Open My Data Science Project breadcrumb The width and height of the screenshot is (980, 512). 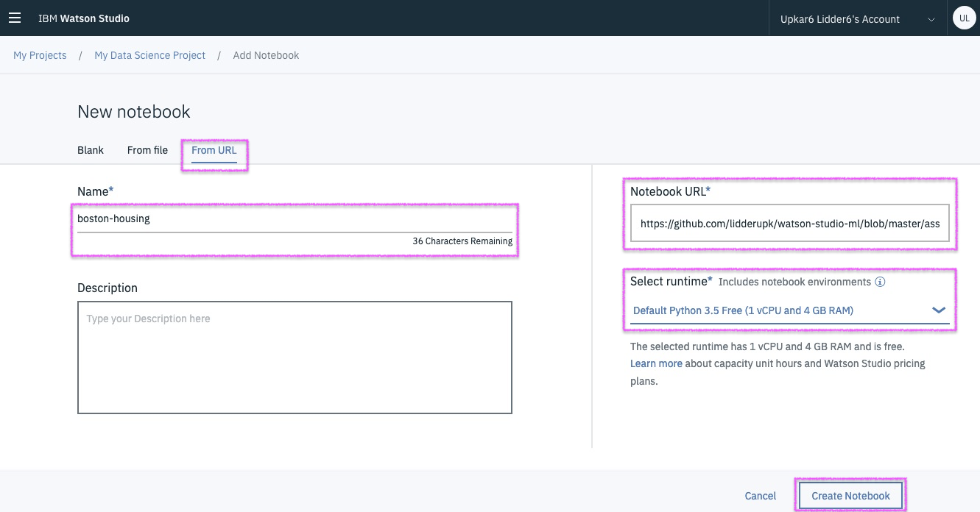[x=150, y=55]
